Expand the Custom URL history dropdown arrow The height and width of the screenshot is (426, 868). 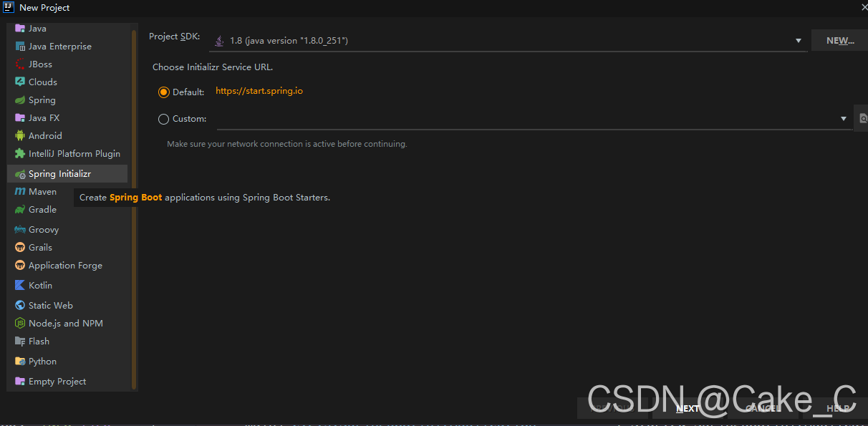[x=844, y=119]
